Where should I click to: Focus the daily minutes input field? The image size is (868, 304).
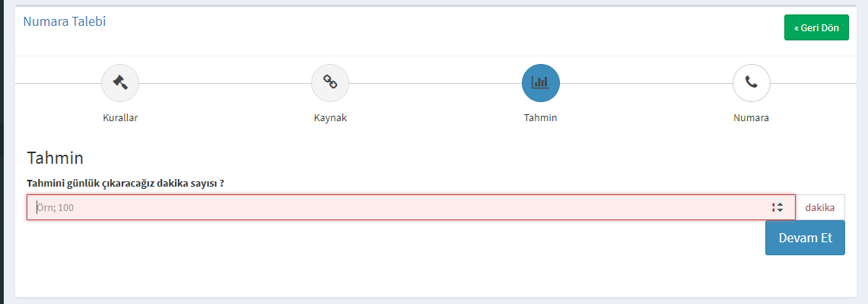click(x=412, y=207)
